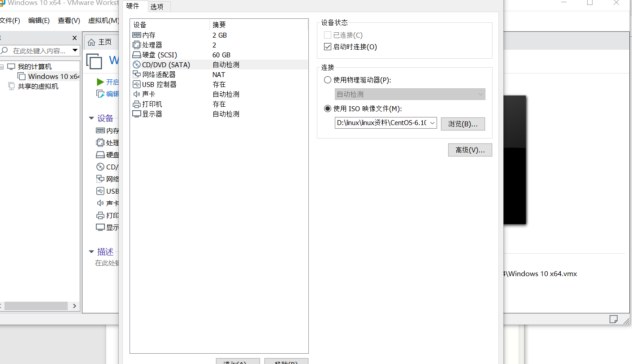Click the library search input field

[39, 51]
